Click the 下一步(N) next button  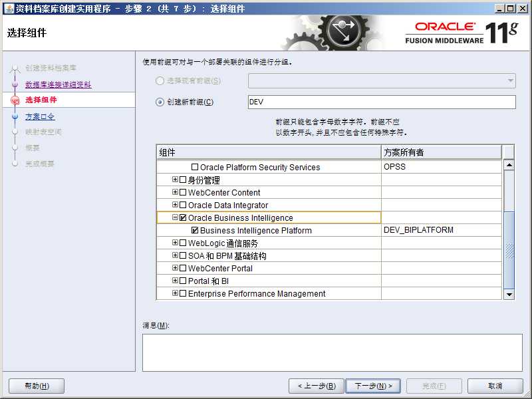coord(373,386)
